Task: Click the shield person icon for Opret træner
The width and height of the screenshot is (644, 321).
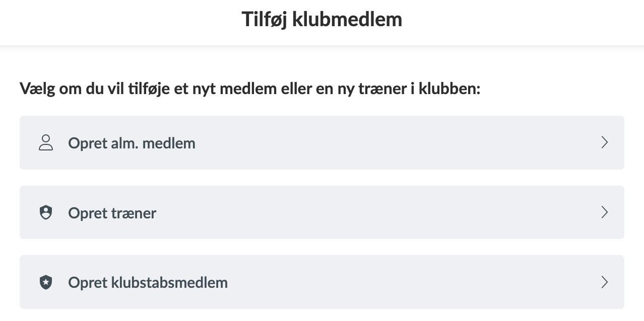Action: point(46,213)
